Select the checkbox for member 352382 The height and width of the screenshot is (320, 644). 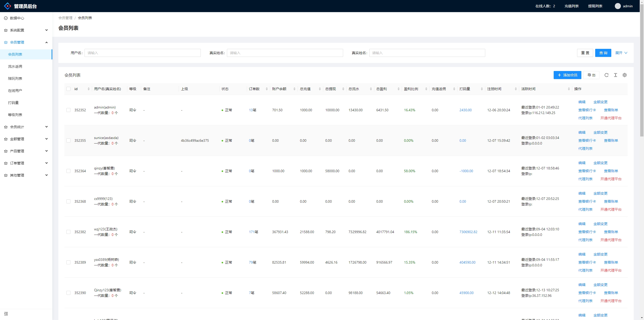click(68, 232)
